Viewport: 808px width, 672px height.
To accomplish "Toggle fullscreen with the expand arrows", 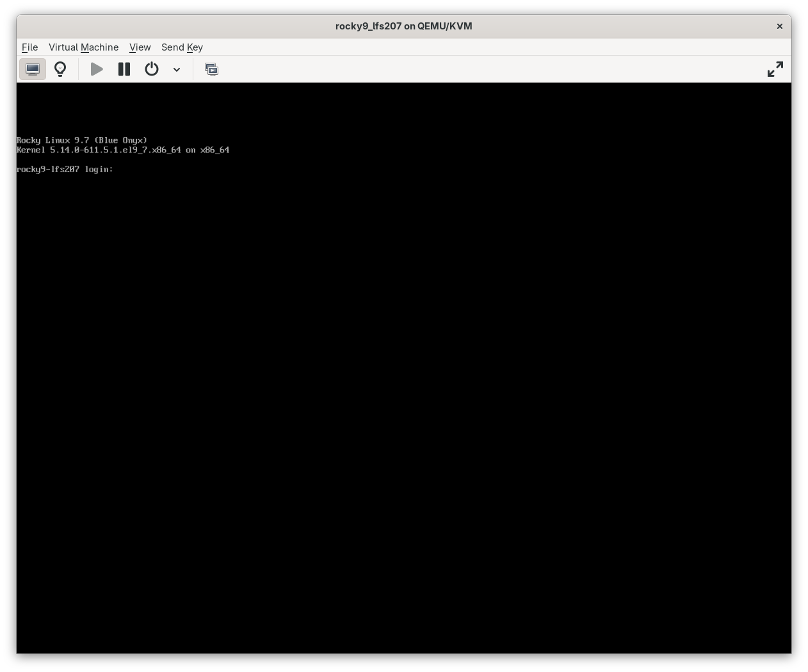I will click(x=775, y=69).
